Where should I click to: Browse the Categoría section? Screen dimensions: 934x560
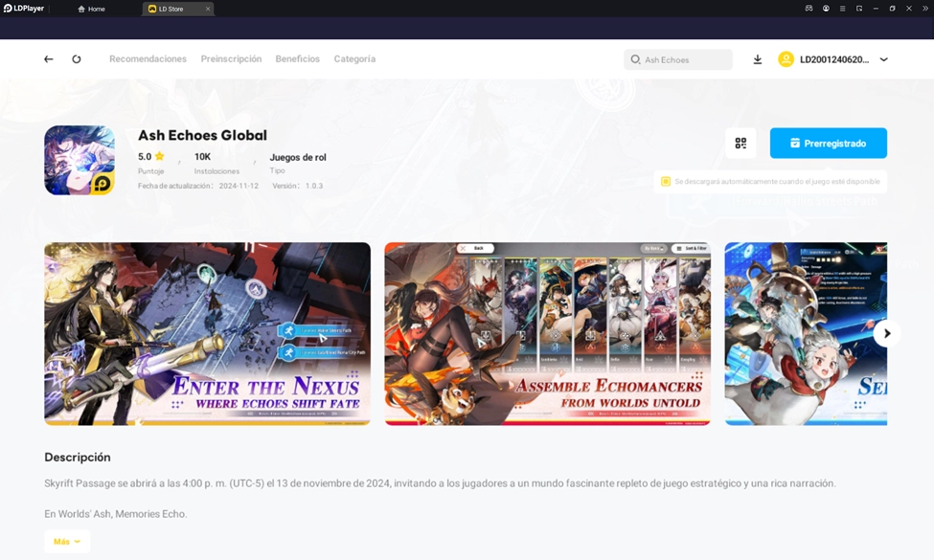[x=354, y=59]
